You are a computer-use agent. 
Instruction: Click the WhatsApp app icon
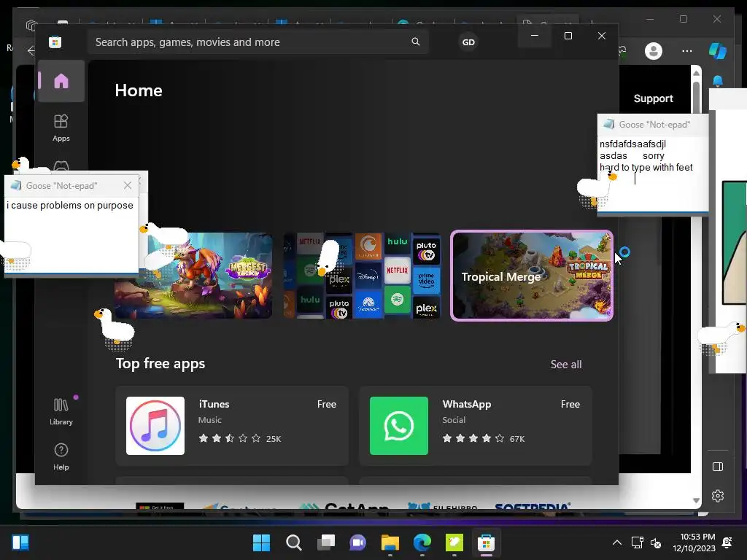pyautogui.click(x=399, y=426)
